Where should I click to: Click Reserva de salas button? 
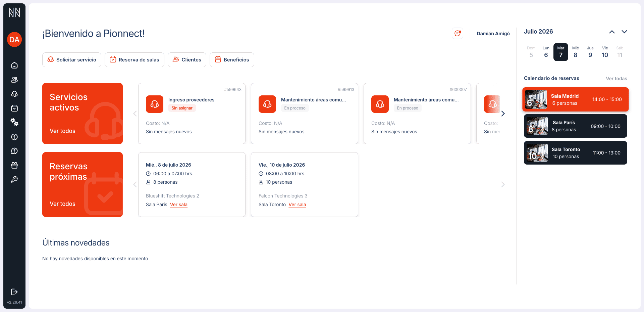[x=135, y=60]
